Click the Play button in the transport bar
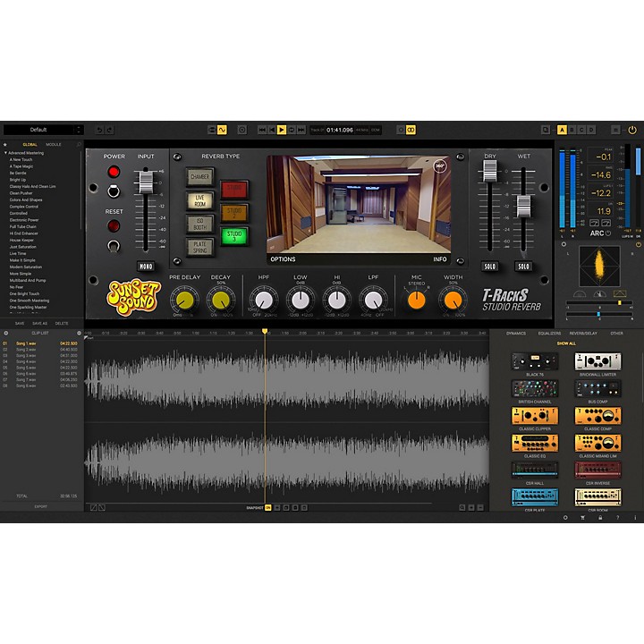644x644 pixels. coord(282,130)
